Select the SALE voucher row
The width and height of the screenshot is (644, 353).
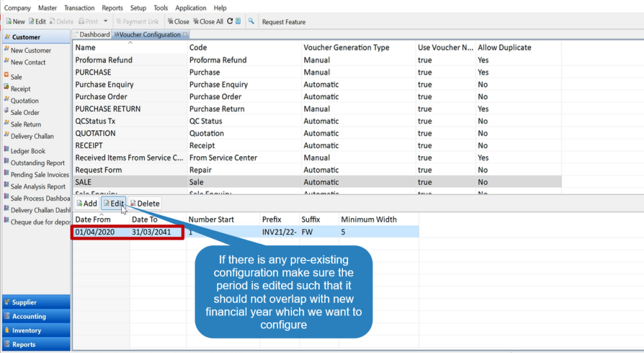tap(317, 183)
